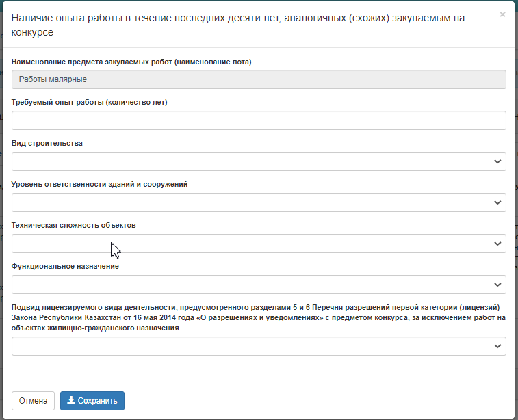Click the Сохранить button label text

tap(98, 401)
